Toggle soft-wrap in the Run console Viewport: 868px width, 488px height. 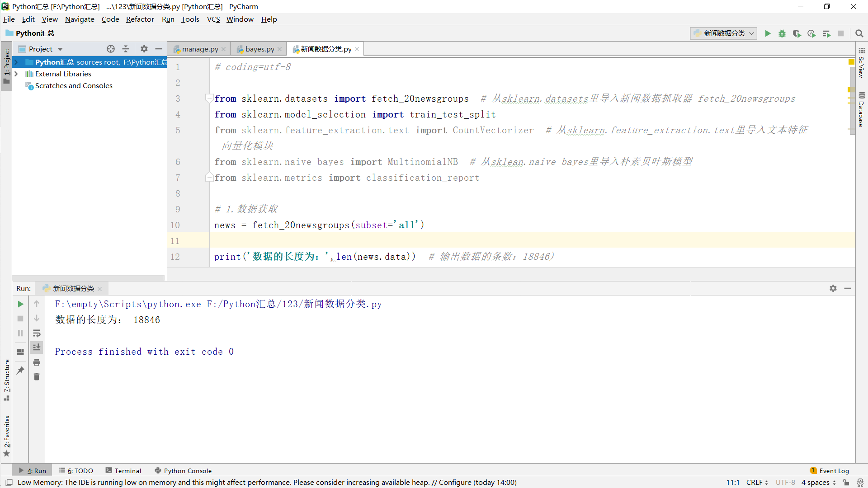(37, 333)
